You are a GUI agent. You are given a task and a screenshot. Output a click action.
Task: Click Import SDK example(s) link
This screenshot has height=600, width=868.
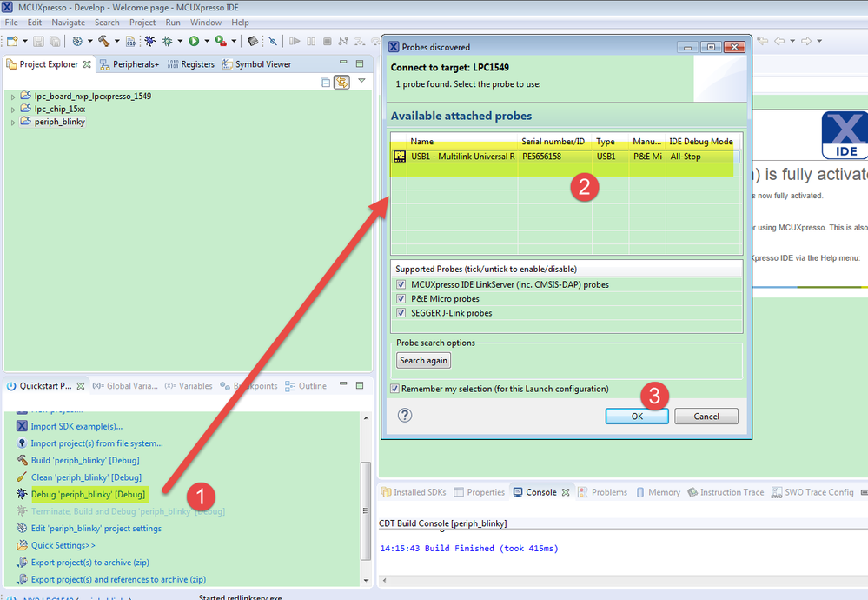click(76, 426)
